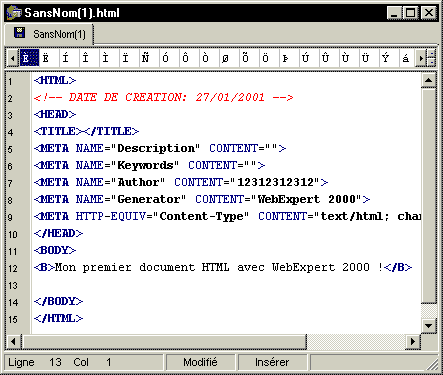Toggle the Insérer mode in status bar
This screenshot has height=375, width=443.
[272, 362]
